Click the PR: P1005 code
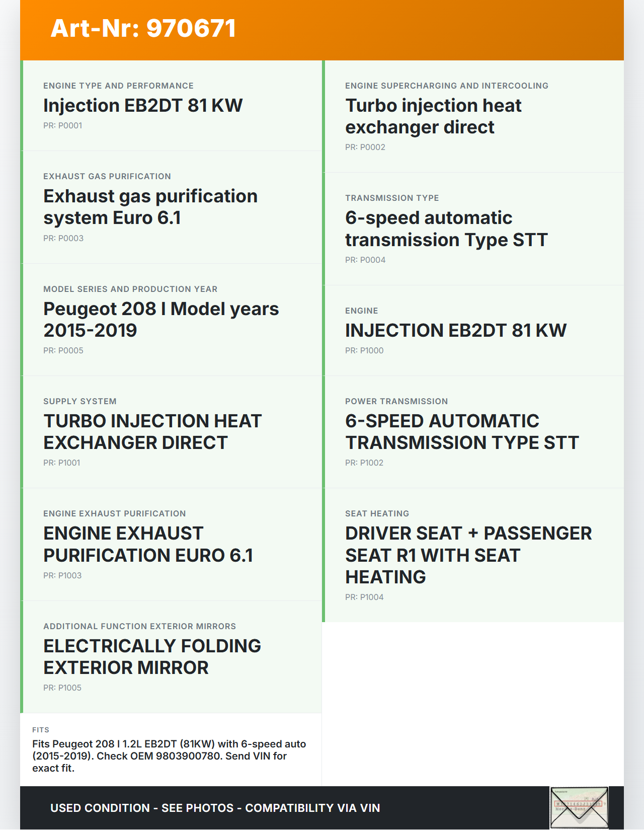 pyautogui.click(x=62, y=688)
